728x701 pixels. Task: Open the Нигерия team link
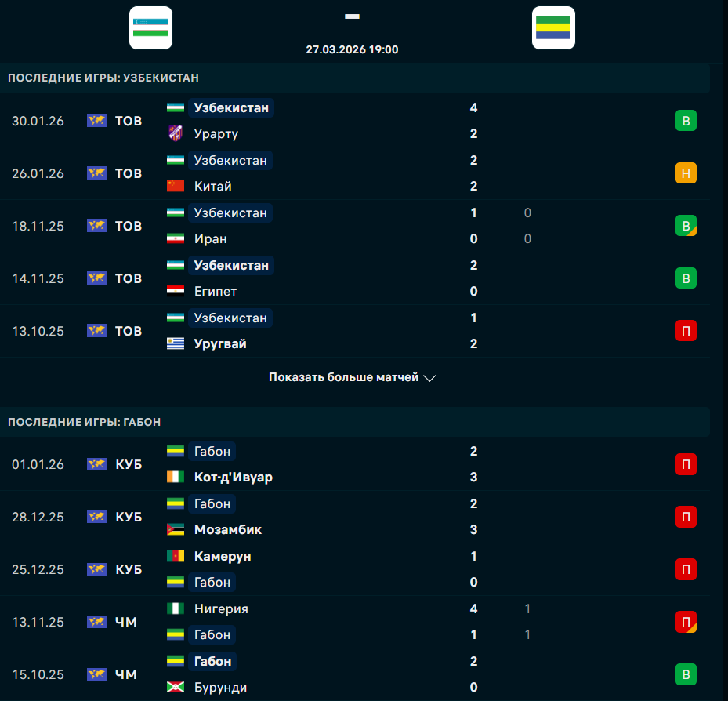221,608
